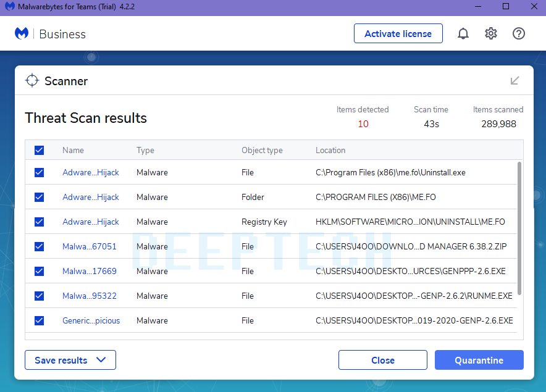Open Adware...Hijack link for Folder row
The height and width of the screenshot is (392, 546).
91,197
